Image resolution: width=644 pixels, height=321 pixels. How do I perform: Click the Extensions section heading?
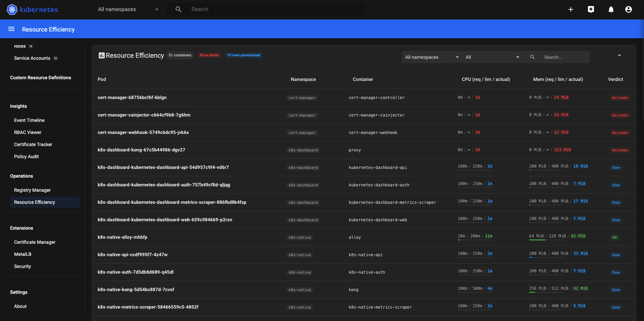point(21,228)
